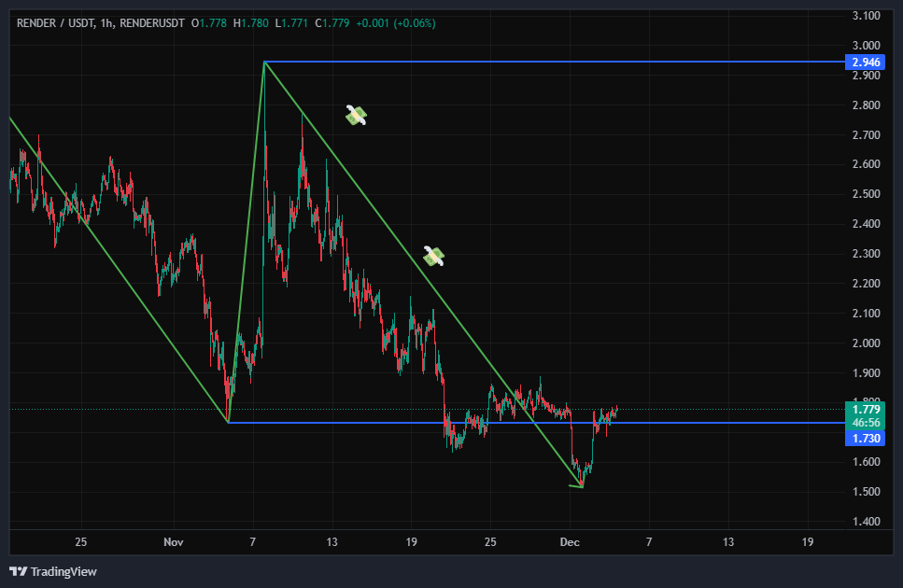Select the 1.730 blue price label
903x588 pixels.
[862, 438]
